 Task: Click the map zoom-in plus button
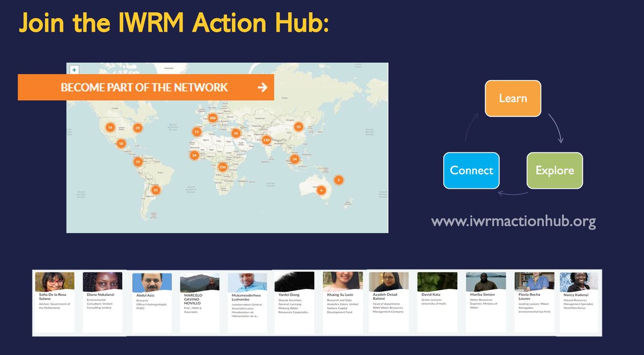tap(74, 70)
